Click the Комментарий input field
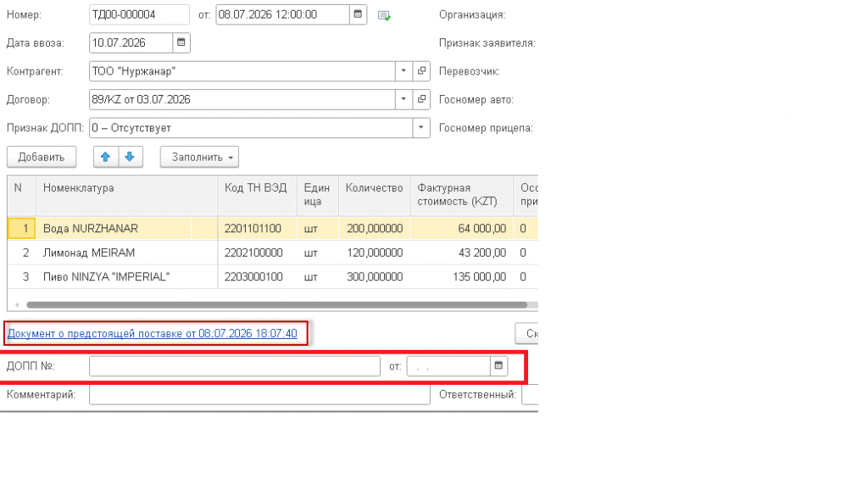The width and height of the screenshot is (868, 484). tap(259, 394)
